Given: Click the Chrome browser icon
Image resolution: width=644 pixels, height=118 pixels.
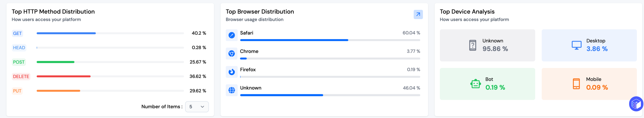Looking at the screenshot, I should [232, 54].
